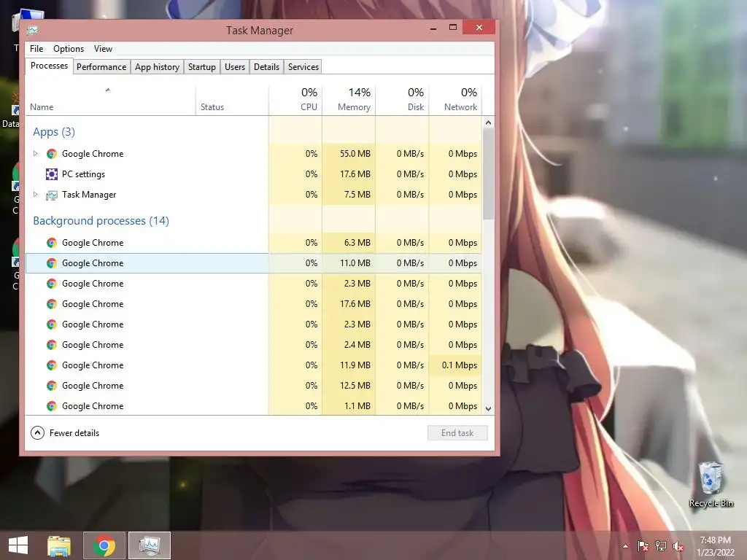Click Chrome icon in the 12.5 MB row
747x560 pixels.
click(x=52, y=386)
